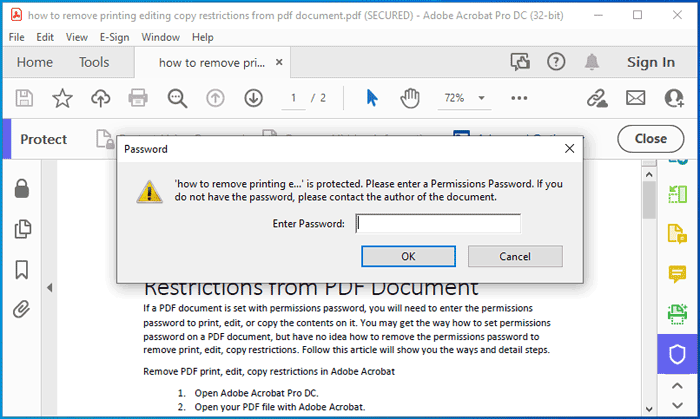Open the yellow Comment tool
700x419 pixels.
tap(677, 274)
